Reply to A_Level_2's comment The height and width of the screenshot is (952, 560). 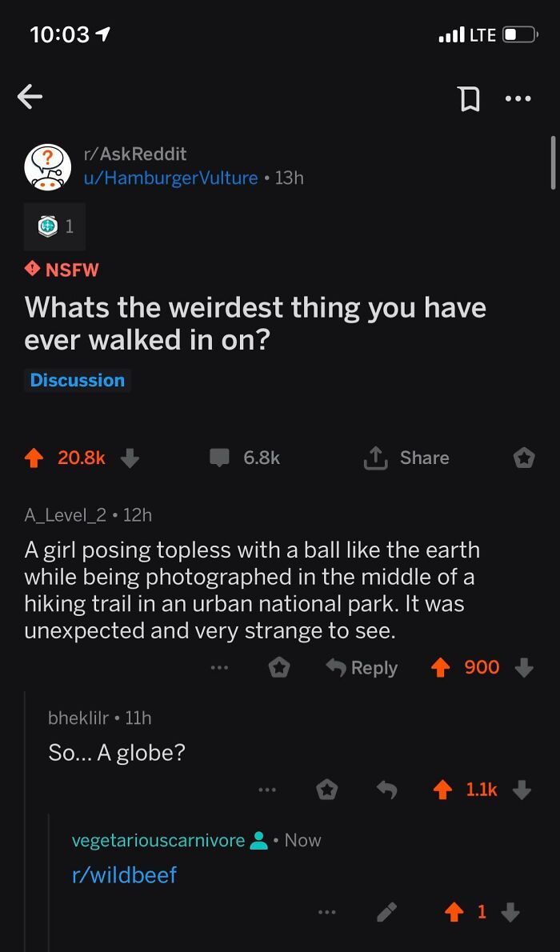point(362,667)
